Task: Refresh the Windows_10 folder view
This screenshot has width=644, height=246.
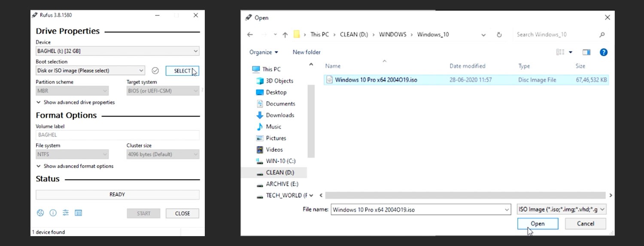Action: point(499,34)
